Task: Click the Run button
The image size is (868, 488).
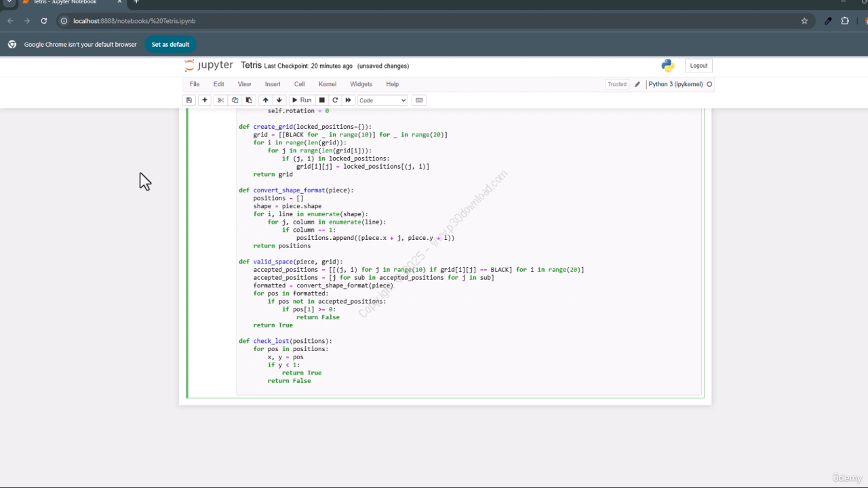Action: click(x=302, y=100)
